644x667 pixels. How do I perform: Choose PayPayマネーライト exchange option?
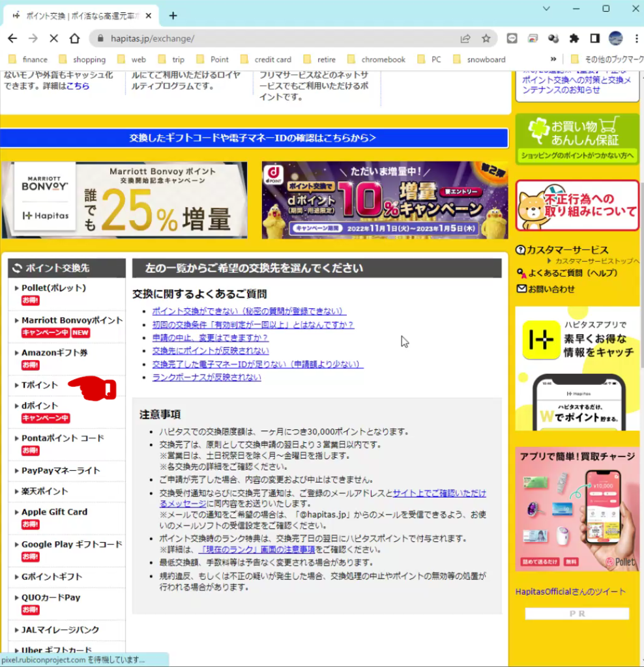click(61, 470)
